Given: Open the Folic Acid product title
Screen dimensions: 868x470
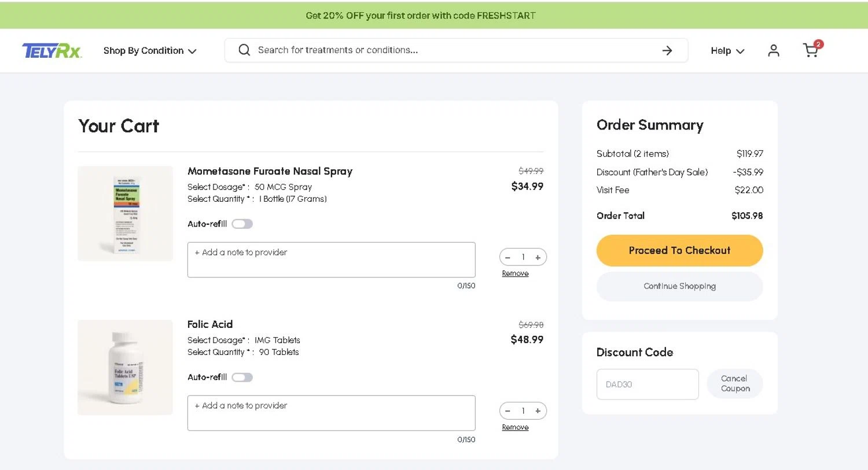Looking at the screenshot, I should 210,324.
